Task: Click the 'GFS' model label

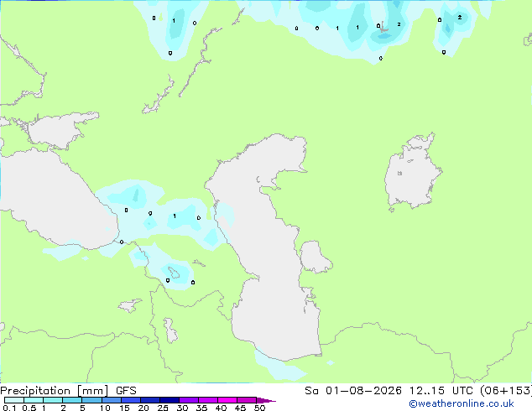Action: pos(126,391)
